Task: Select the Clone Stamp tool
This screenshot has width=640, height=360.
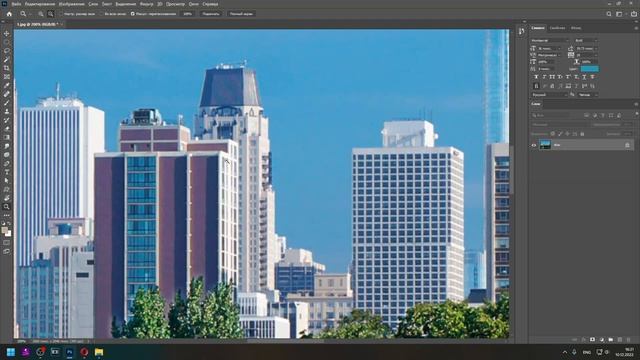Action: [x=7, y=111]
